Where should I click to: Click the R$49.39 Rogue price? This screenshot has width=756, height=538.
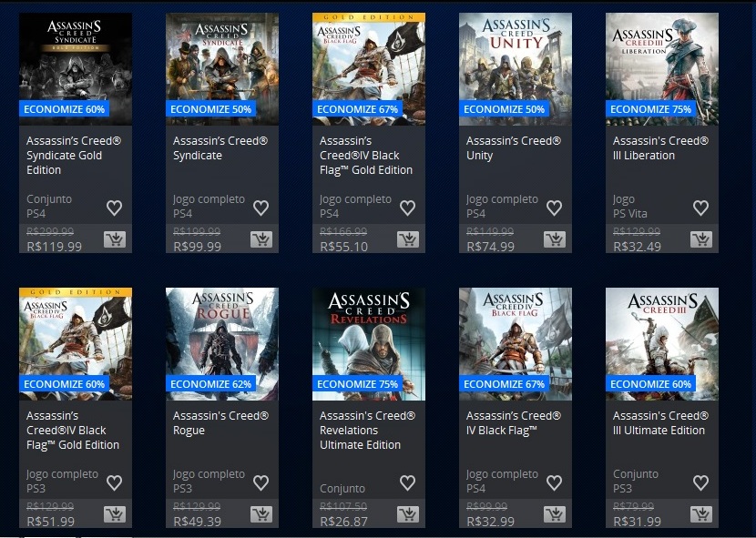[x=197, y=521]
